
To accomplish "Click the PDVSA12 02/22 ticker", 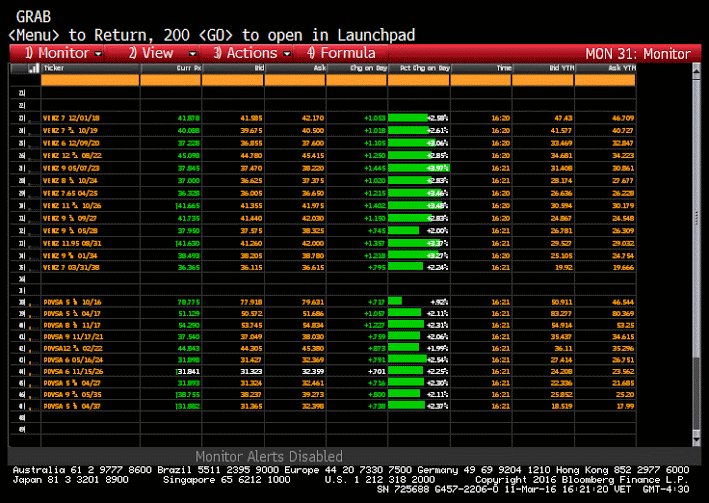I will coord(73,348).
